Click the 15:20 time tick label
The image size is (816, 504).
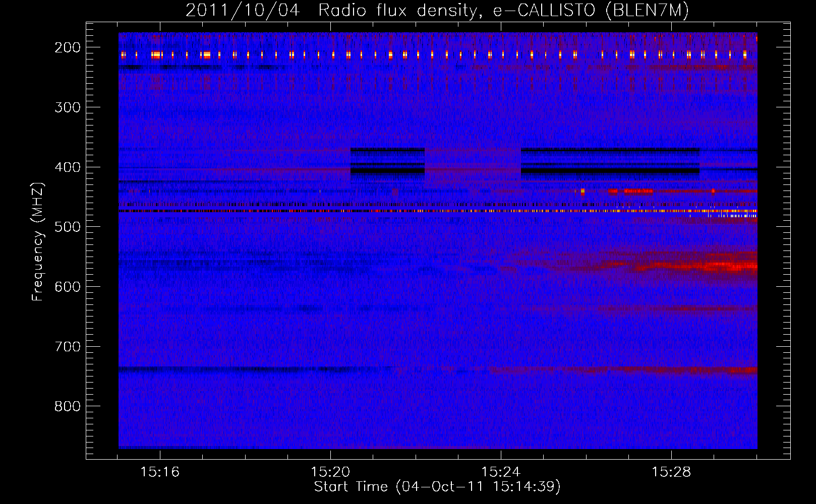coord(330,472)
